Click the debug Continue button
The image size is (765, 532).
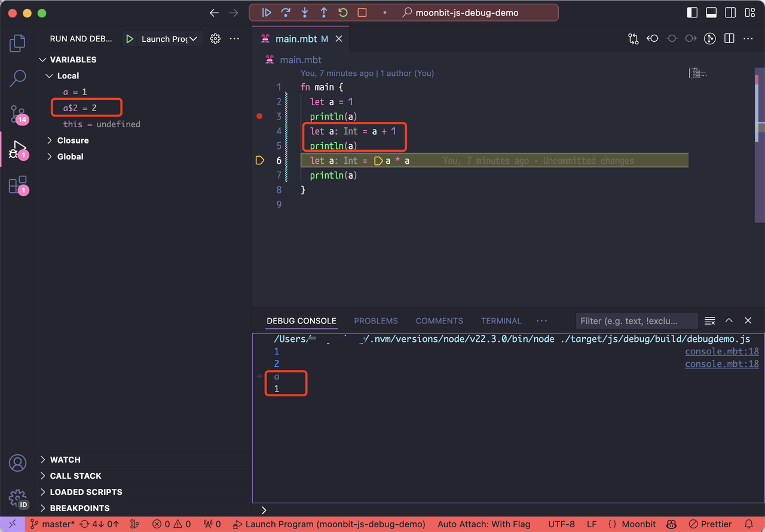[267, 13]
